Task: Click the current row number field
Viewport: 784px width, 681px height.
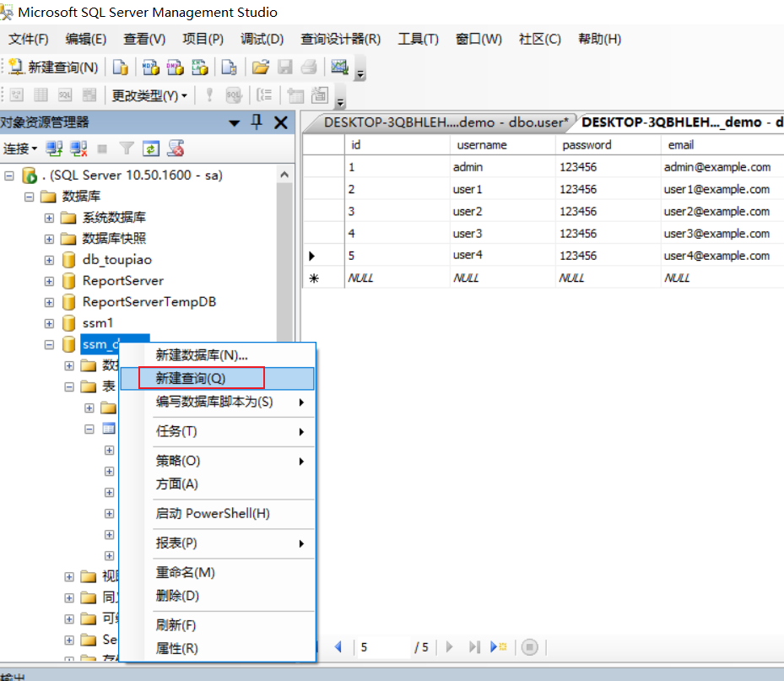Action: tap(383, 647)
